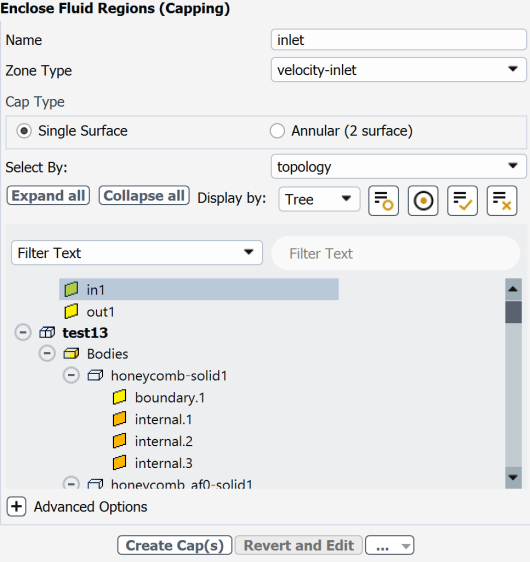Select the internal.2 item
The width and height of the screenshot is (530, 562).
coord(164,441)
